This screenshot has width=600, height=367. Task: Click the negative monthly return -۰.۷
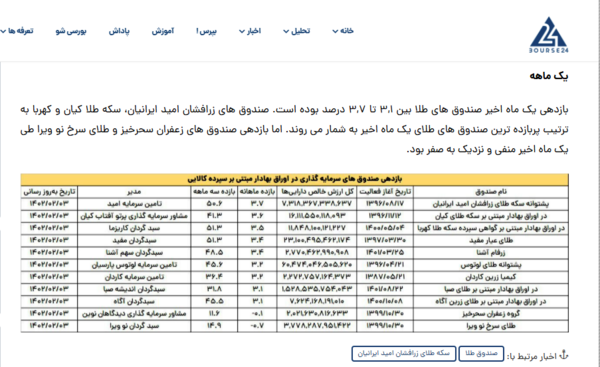(257, 326)
